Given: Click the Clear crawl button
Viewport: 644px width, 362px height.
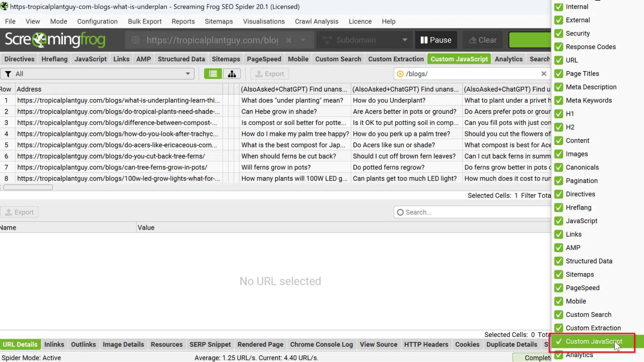Looking at the screenshot, I should [483, 40].
